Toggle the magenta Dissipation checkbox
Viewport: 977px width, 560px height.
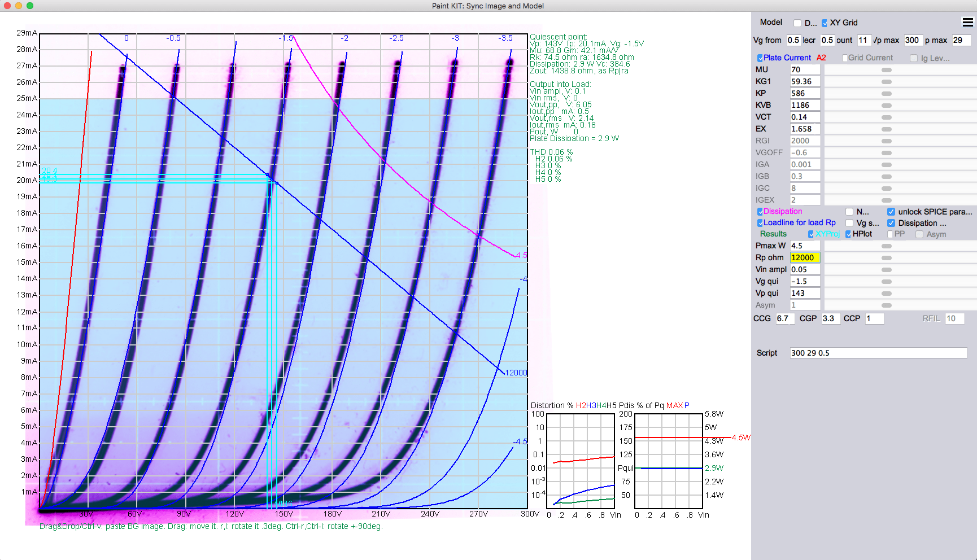click(760, 212)
